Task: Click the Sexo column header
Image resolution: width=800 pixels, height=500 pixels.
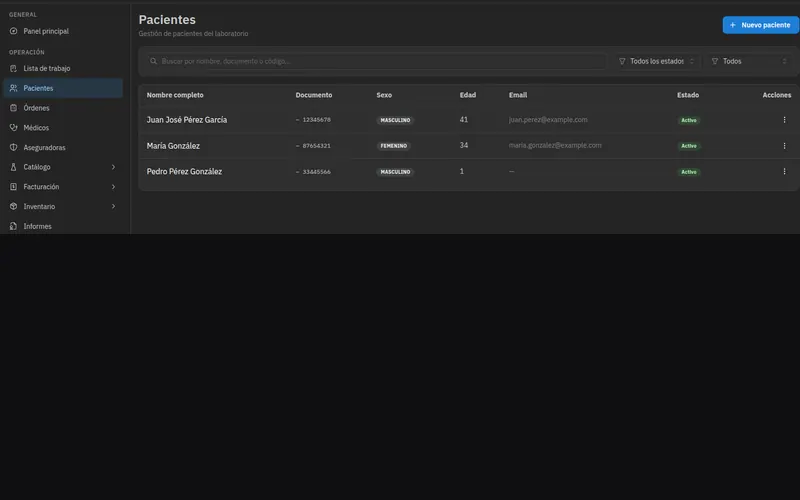Action: (x=384, y=95)
